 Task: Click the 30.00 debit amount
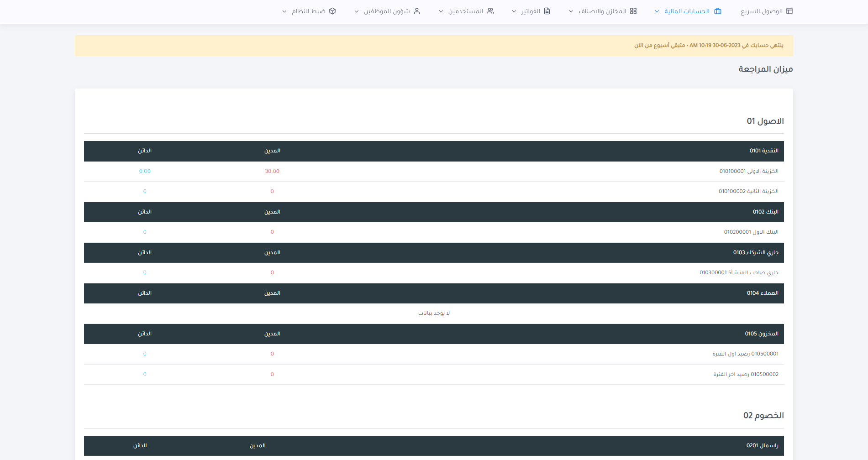tap(272, 171)
